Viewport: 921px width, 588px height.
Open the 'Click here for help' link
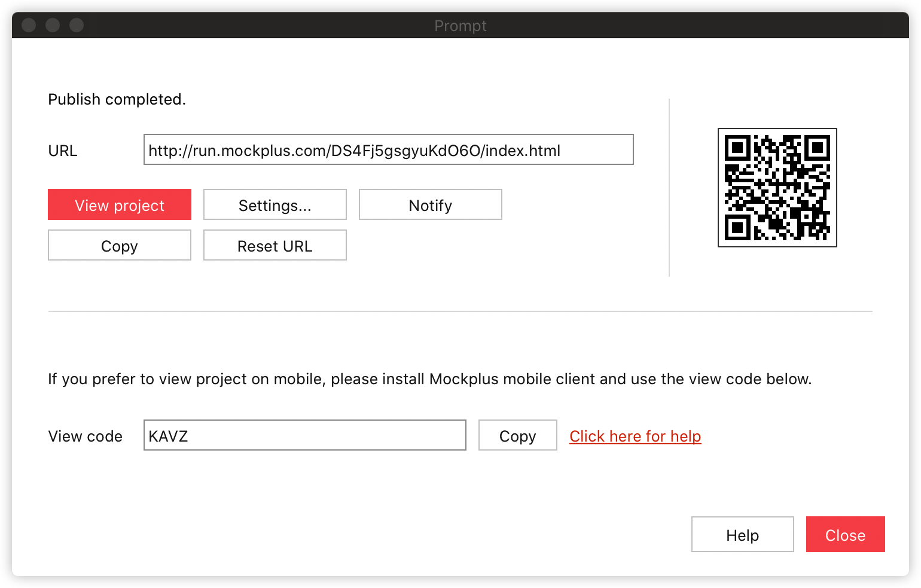pyautogui.click(x=635, y=436)
